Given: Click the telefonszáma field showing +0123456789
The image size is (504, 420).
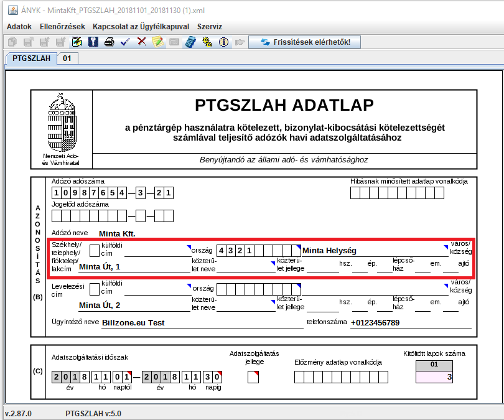Looking at the screenshot, I should pyautogui.click(x=411, y=323).
